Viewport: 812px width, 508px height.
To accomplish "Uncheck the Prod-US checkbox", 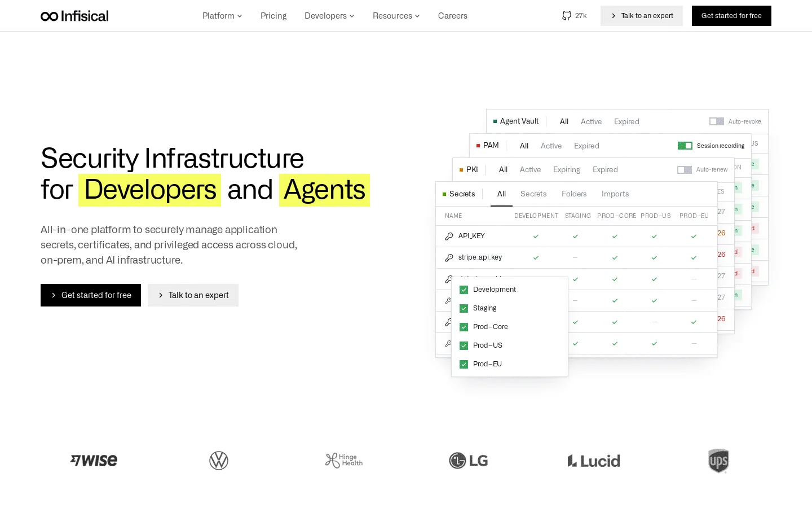I will click(464, 345).
